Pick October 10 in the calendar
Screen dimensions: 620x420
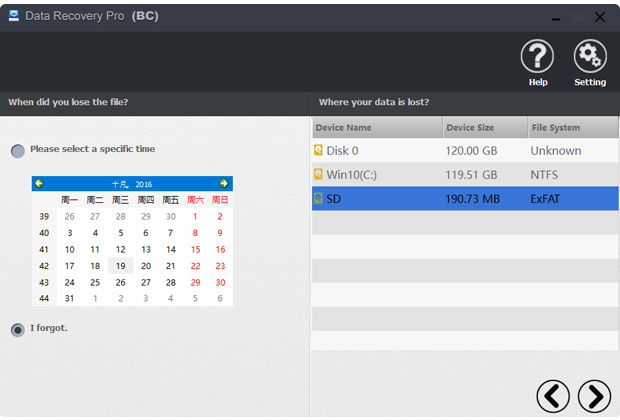coord(70,249)
